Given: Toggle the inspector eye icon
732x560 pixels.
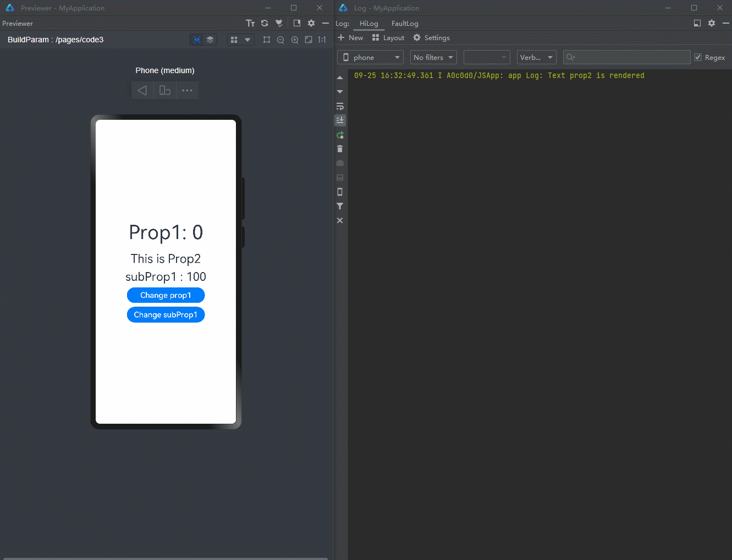Looking at the screenshot, I should (196, 40).
